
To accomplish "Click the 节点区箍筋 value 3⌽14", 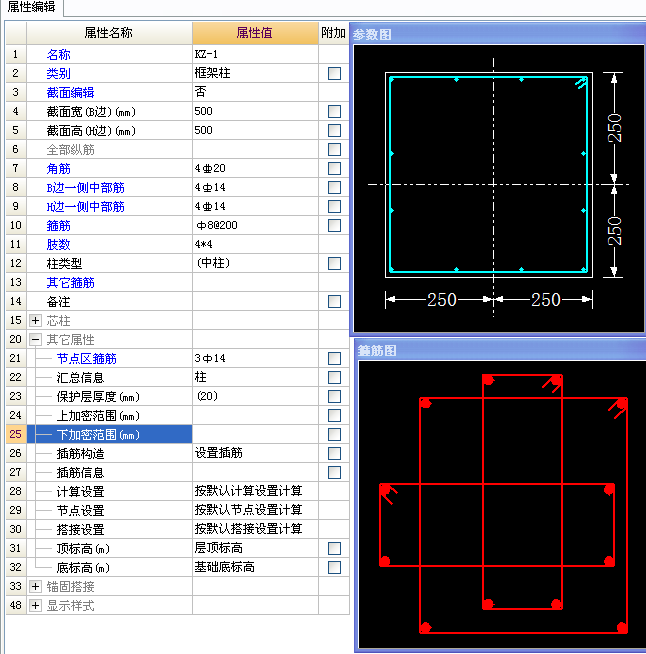I will pos(210,358).
